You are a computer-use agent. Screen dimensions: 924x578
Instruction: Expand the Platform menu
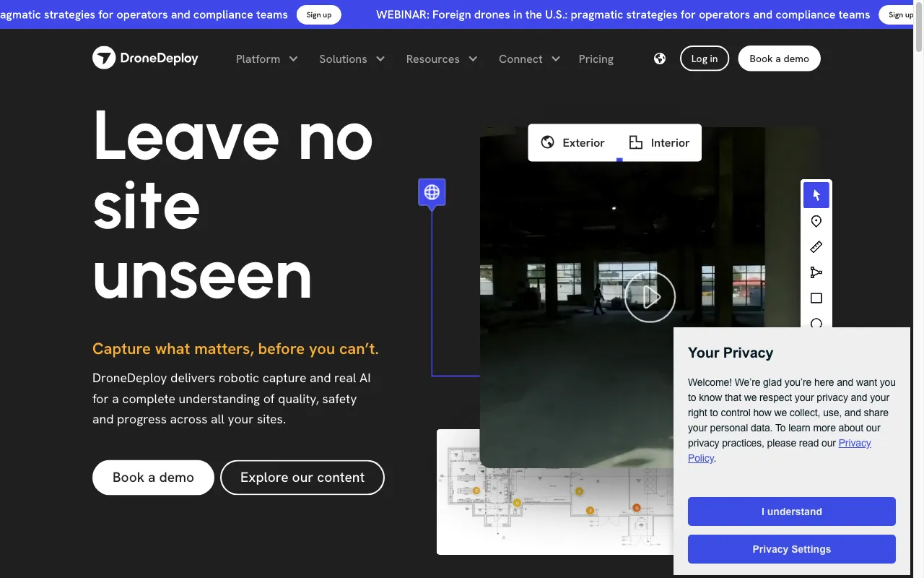coord(267,59)
